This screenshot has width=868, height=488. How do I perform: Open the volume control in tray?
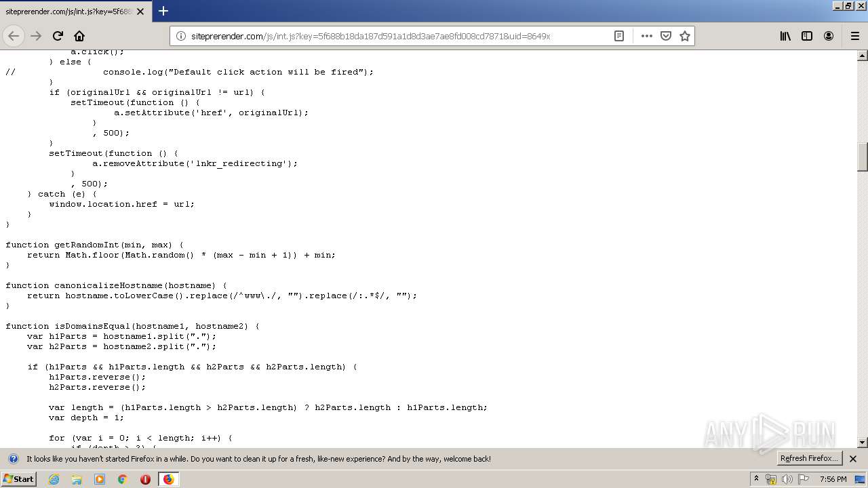tap(787, 479)
